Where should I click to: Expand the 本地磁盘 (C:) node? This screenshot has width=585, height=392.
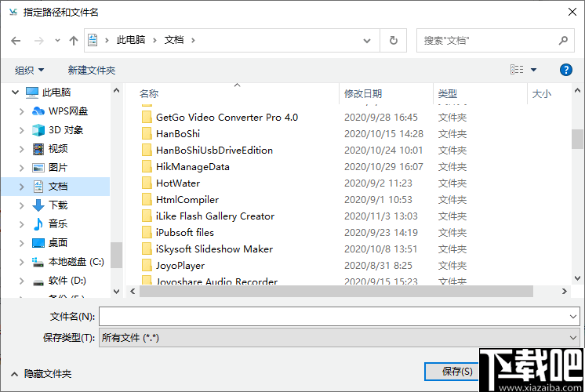tap(22, 262)
